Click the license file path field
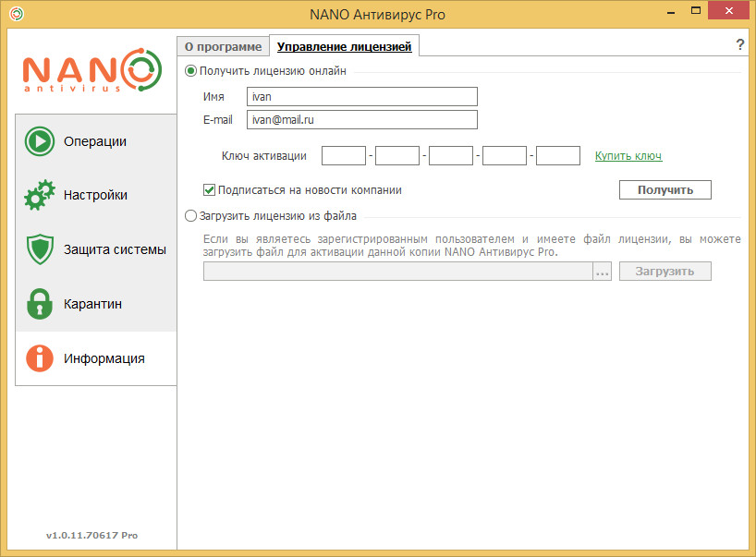 coord(397,272)
